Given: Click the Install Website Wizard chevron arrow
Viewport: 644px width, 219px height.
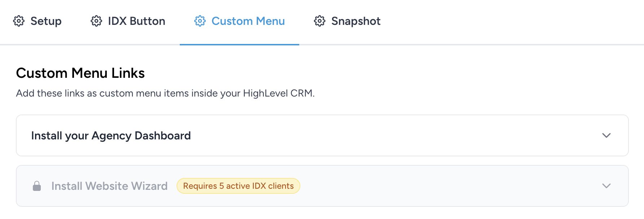Looking at the screenshot, I should point(606,186).
